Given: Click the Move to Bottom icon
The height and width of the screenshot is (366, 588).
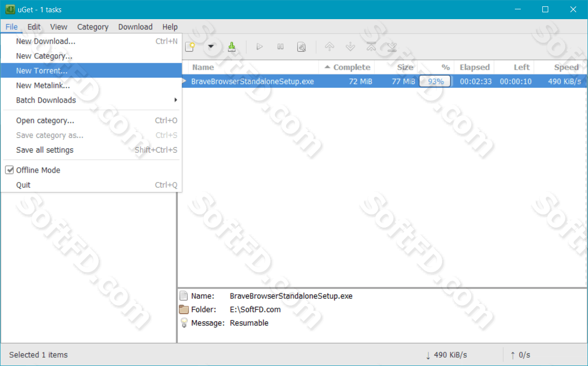Looking at the screenshot, I should click(x=392, y=47).
